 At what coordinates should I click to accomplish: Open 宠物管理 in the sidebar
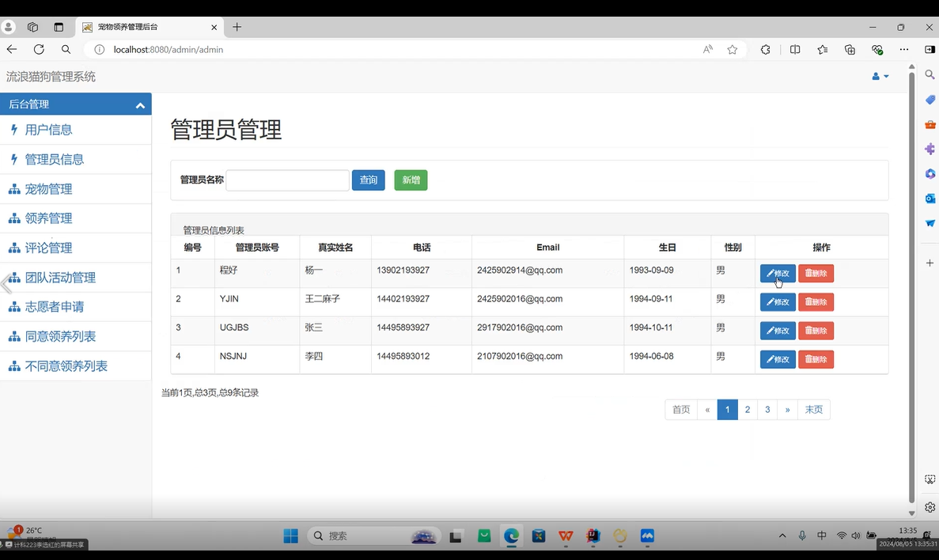click(48, 189)
